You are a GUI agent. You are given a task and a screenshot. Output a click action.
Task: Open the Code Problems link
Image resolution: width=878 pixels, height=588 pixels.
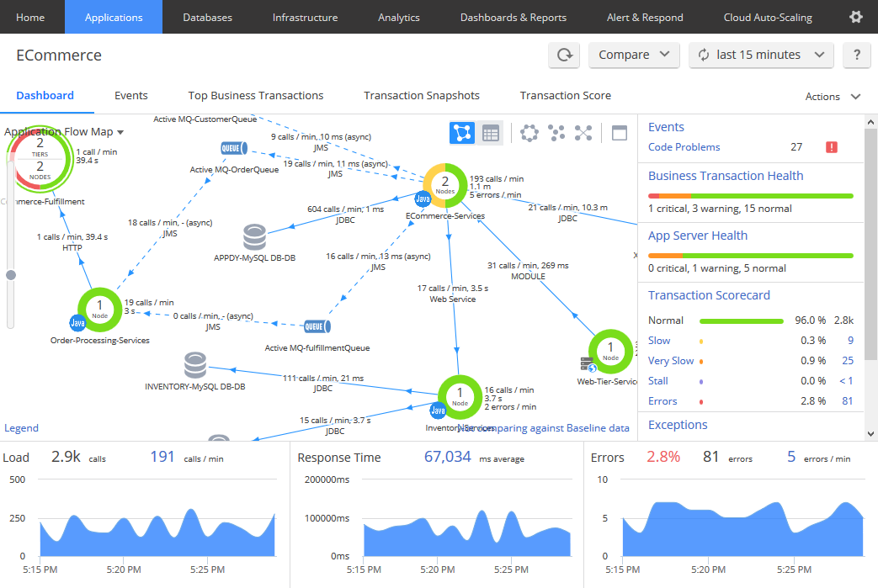[x=684, y=147]
